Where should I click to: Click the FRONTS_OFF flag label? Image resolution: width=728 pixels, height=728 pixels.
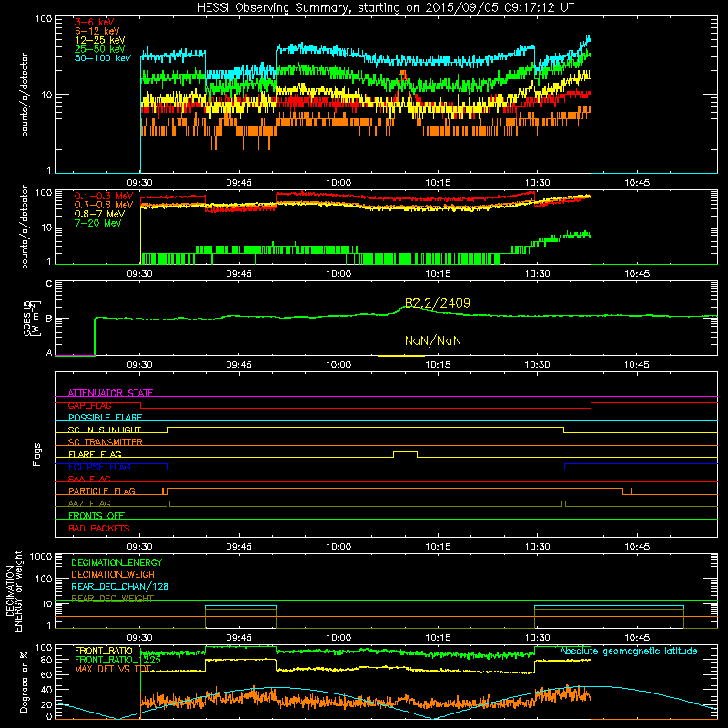pyautogui.click(x=96, y=516)
